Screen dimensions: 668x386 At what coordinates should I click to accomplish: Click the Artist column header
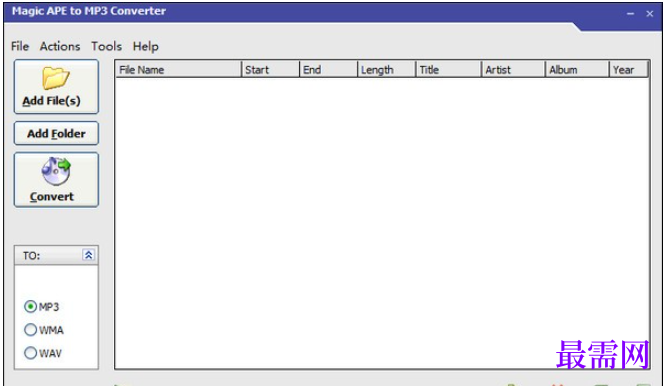coord(513,69)
